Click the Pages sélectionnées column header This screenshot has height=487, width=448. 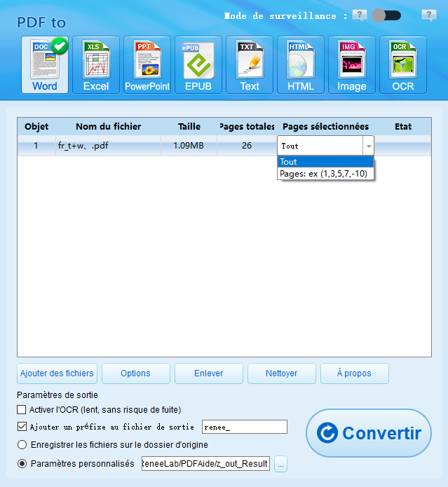pos(325,126)
